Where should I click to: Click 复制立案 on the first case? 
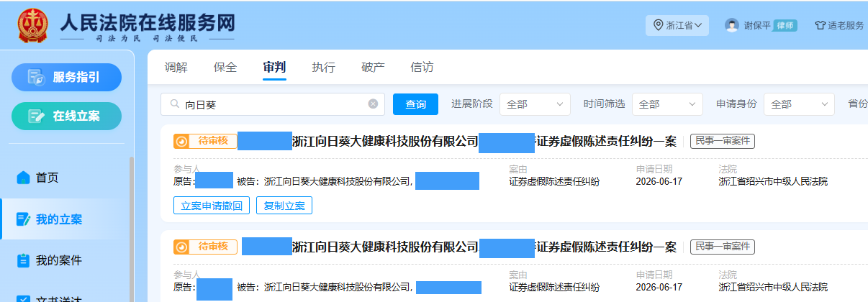(x=284, y=206)
